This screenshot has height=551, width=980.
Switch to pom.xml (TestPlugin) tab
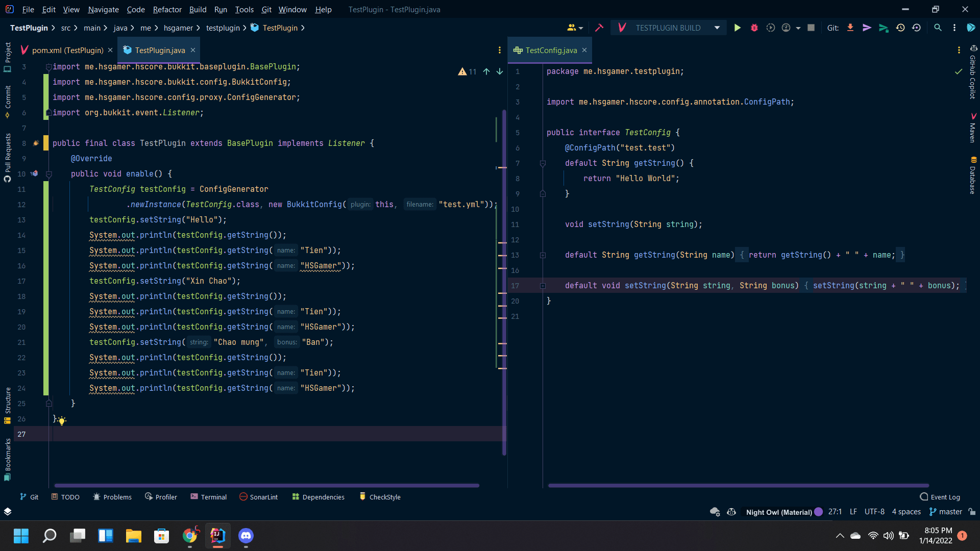point(67,50)
